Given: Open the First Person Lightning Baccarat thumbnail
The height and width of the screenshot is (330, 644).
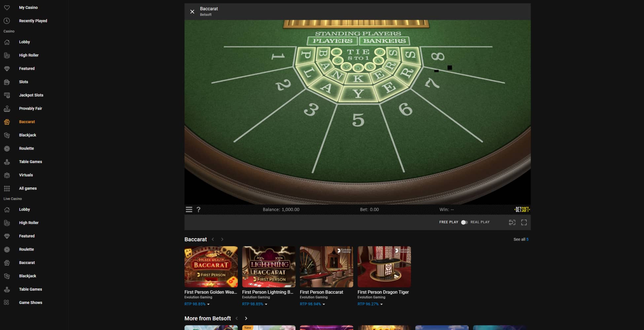Looking at the screenshot, I should tap(268, 266).
